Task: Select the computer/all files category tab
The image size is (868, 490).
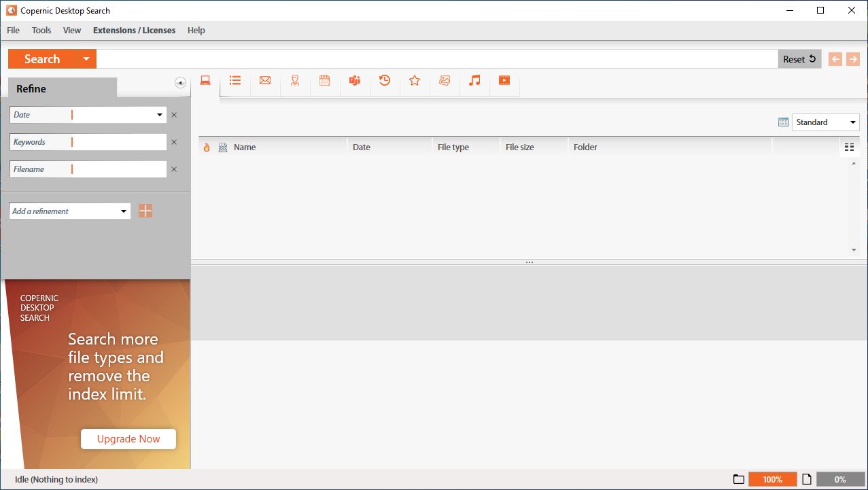Action: point(205,81)
